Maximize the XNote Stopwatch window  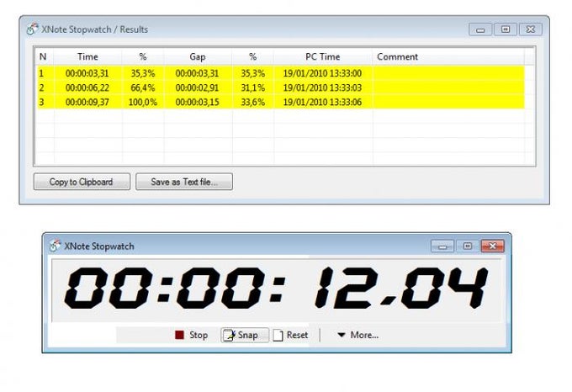click(x=468, y=246)
